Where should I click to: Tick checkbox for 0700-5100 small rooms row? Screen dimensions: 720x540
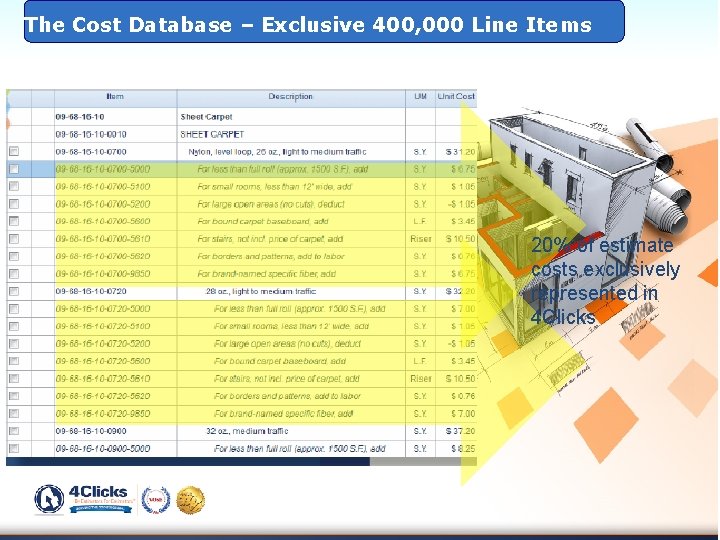click(14, 186)
